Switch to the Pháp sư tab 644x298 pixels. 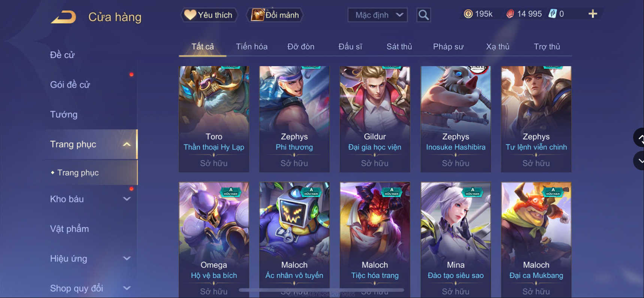(x=448, y=47)
